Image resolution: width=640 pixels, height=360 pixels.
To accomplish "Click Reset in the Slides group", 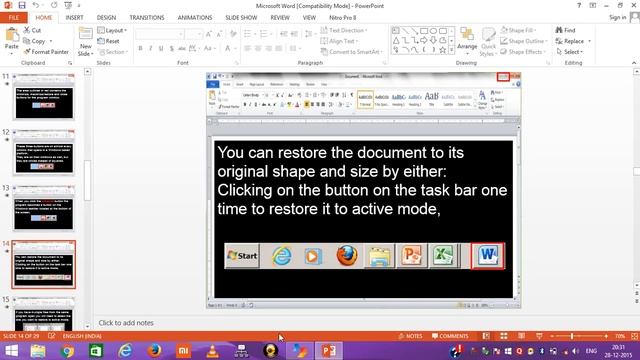I will tap(109, 41).
